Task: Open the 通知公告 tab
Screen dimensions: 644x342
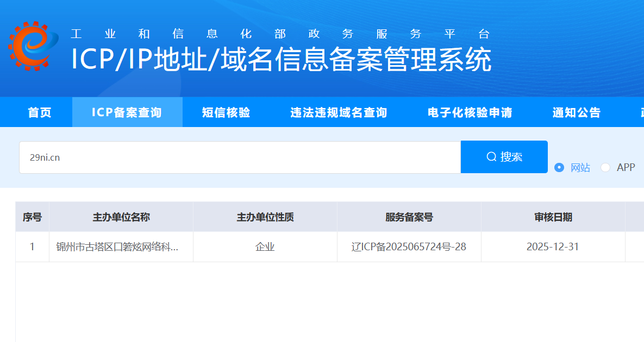Action: click(577, 112)
